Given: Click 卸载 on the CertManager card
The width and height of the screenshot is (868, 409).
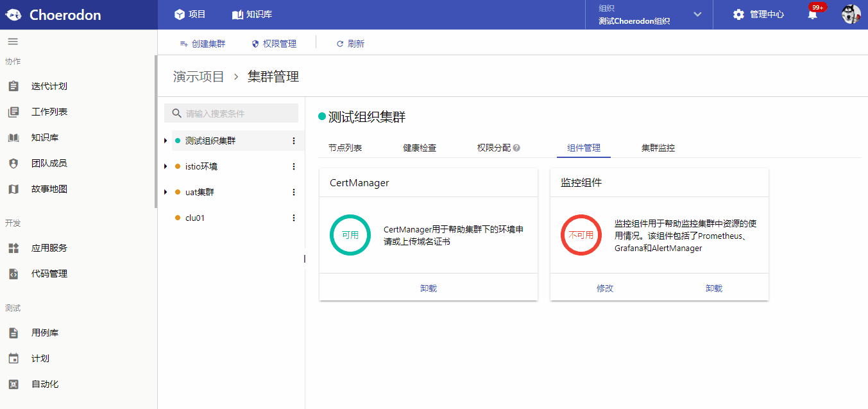Looking at the screenshot, I should click(x=429, y=288).
